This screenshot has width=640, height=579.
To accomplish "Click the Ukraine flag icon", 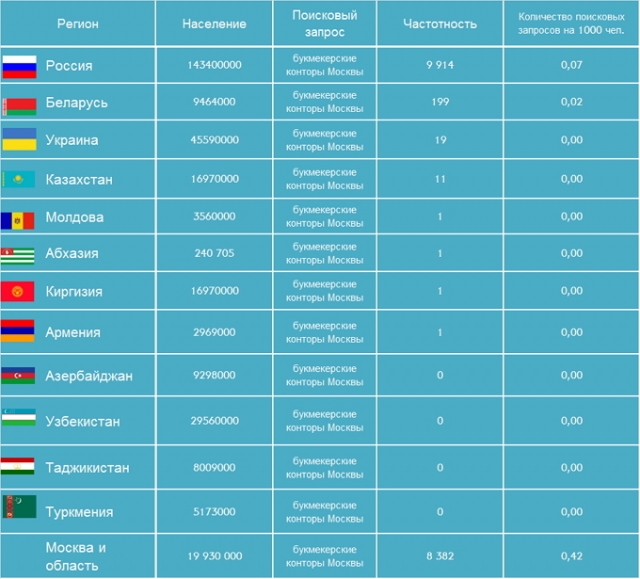I will [19, 139].
